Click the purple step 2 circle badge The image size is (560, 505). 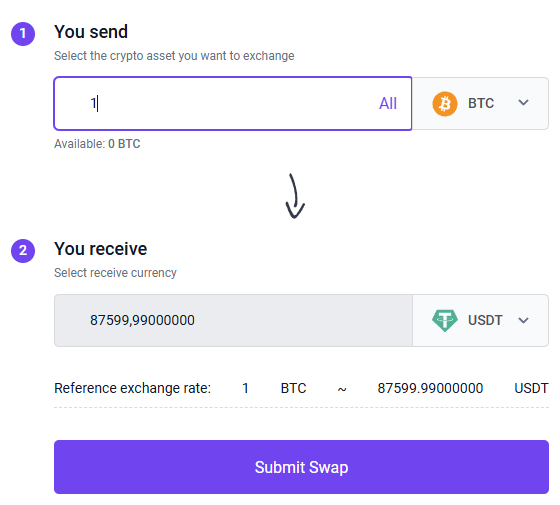(x=23, y=251)
